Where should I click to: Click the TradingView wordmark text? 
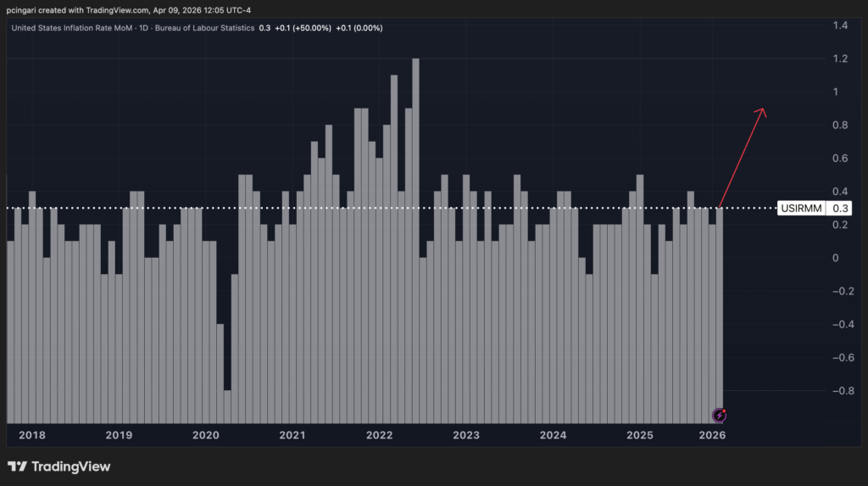point(71,466)
